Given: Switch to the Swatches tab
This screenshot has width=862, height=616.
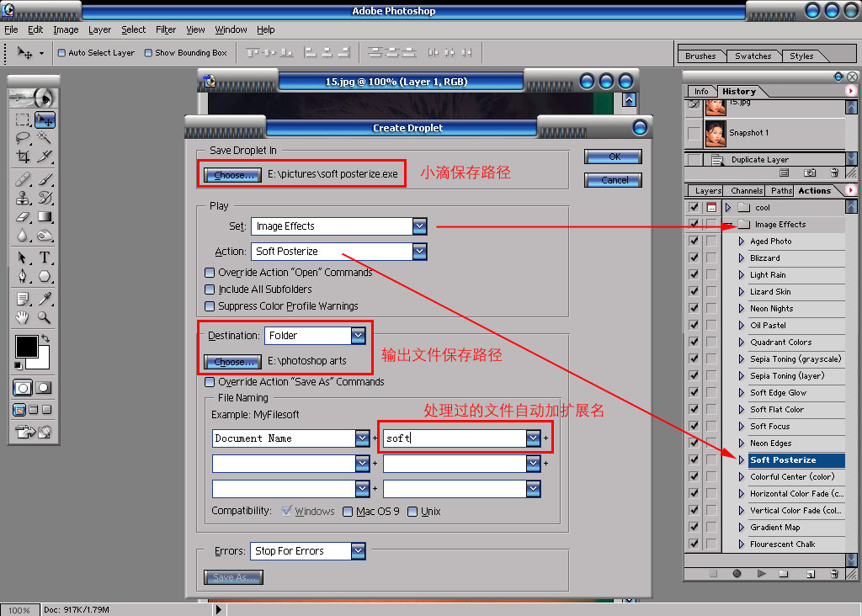Looking at the screenshot, I should click(x=753, y=56).
